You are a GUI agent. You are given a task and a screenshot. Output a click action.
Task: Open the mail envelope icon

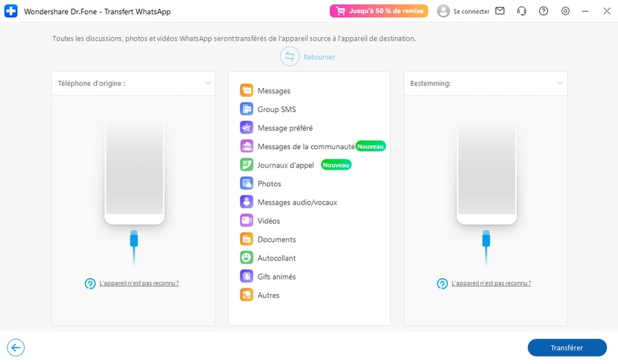500,11
